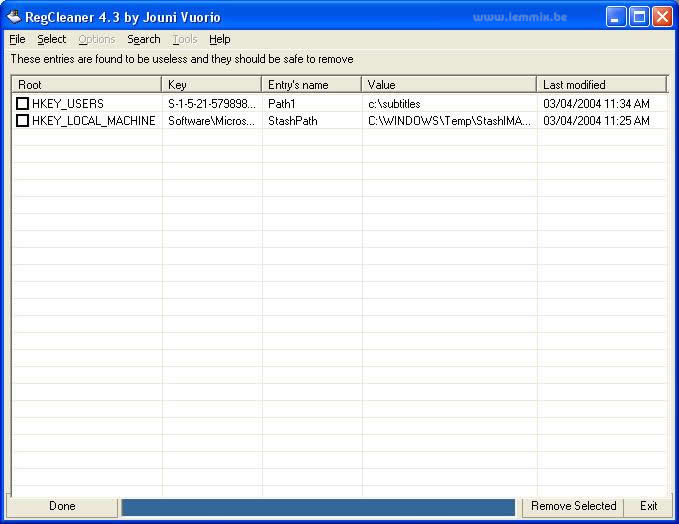Click the RegCleaner title bar app icon
Screen dimensions: 679x524
pyautogui.click(x=13, y=16)
